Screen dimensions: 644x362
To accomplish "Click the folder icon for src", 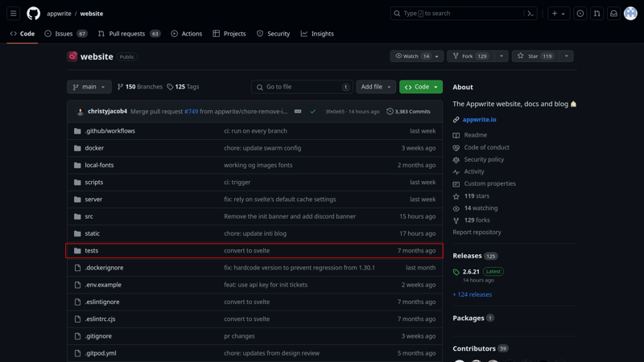I will 77,216.
